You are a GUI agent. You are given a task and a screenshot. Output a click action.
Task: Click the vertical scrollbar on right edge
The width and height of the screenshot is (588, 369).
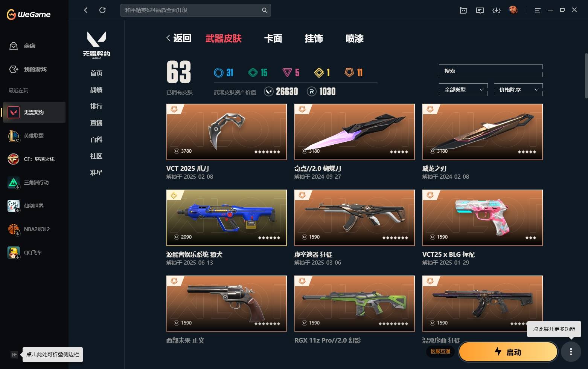(x=586, y=75)
